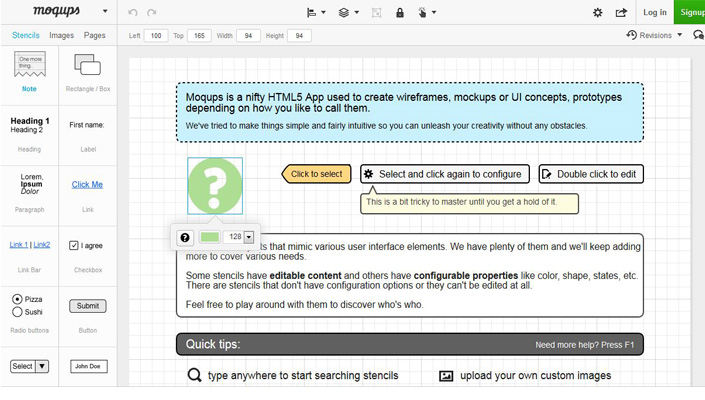
Task: Open the align objects tool
Action: [x=312, y=13]
